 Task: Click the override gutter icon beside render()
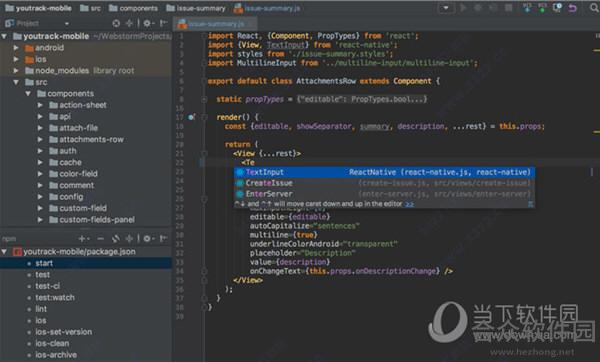[x=192, y=117]
